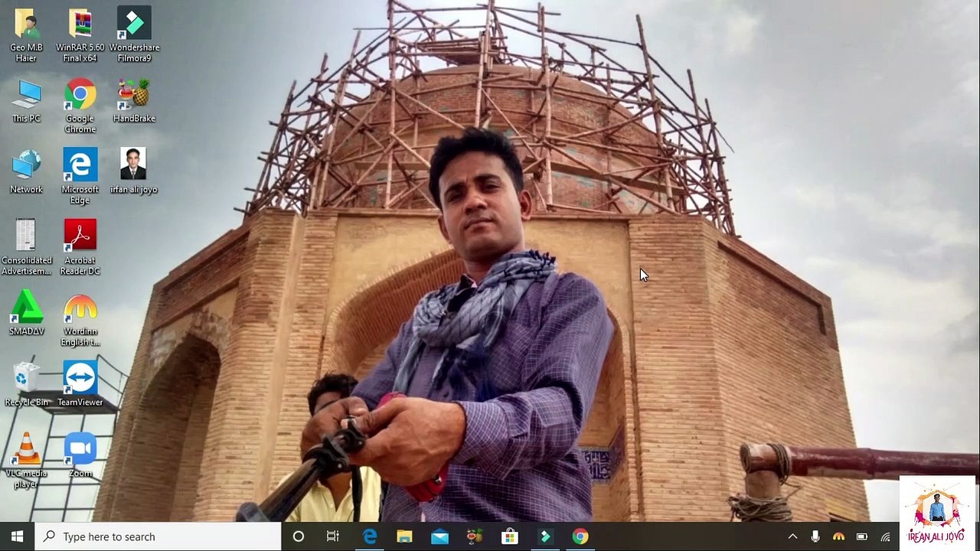Click the microphone tray icon

815,536
